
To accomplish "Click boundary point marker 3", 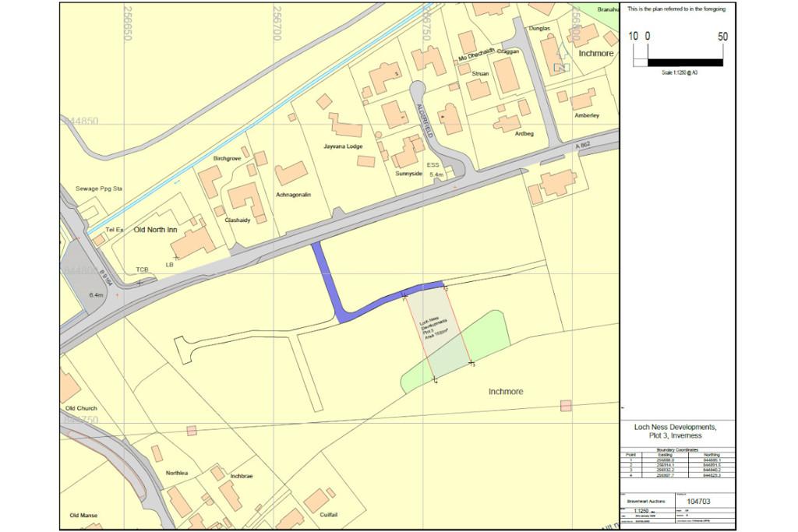I will pyautogui.click(x=471, y=363).
